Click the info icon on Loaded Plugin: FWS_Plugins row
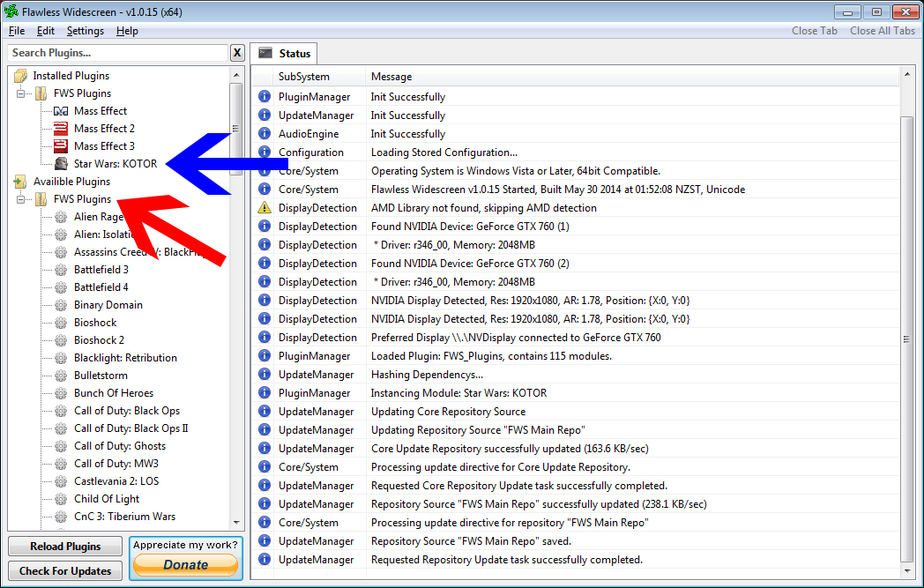Viewport: 924px width, 588px height. 265,355
